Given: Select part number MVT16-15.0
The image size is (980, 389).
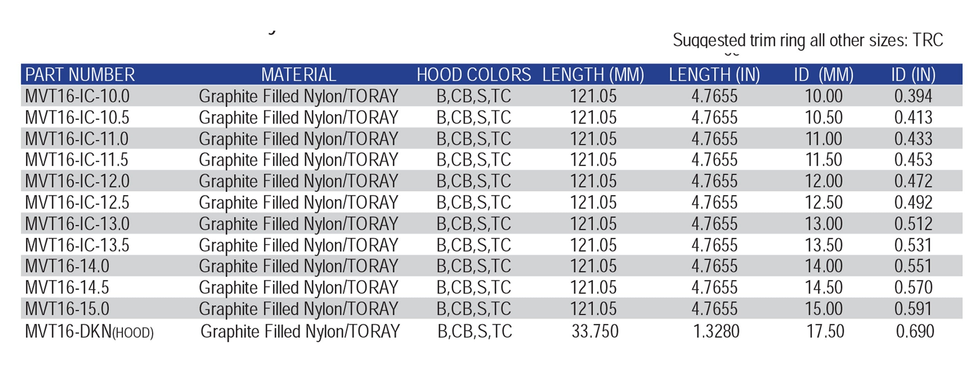Looking at the screenshot, I should [67, 309].
